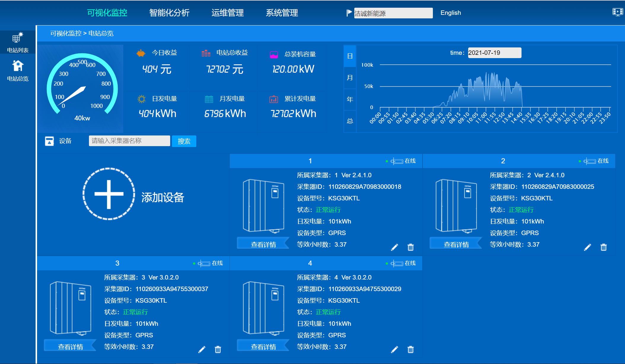Open the 洁诚新能源 station selector field

point(393,13)
